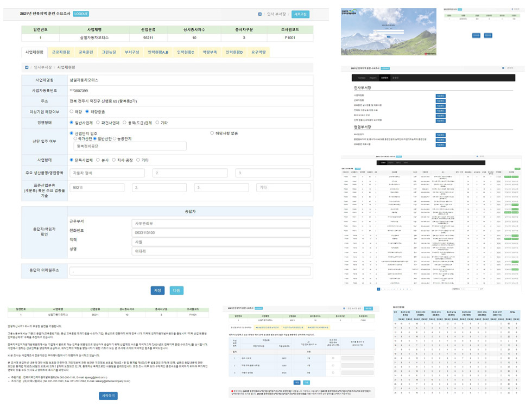Click the 근무부서 input field

point(221,223)
